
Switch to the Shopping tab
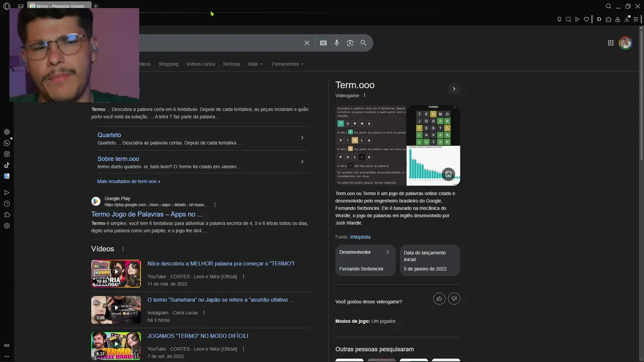coord(168,64)
